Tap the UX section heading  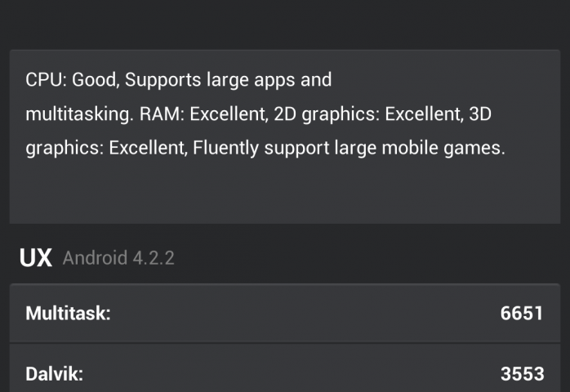point(35,259)
